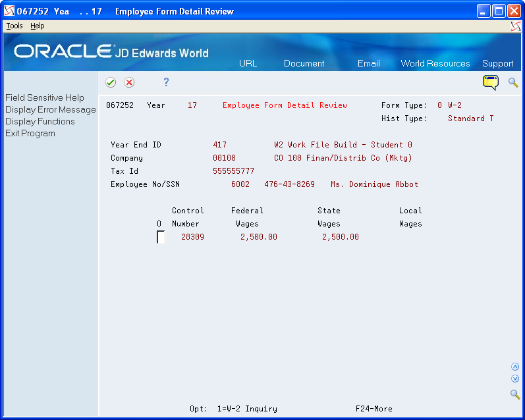Click the application icon in the title bar
Screen dimensions: 525x420
9,11
